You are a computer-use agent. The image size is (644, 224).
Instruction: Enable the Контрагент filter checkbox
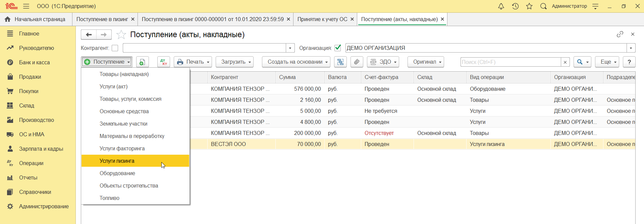click(115, 48)
